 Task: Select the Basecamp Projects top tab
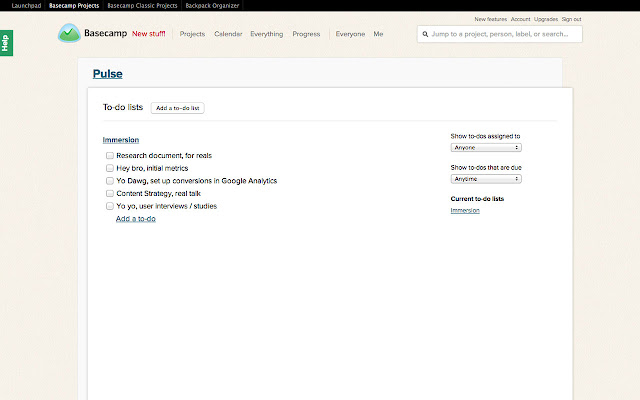pyautogui.click(x=74, y=6)
